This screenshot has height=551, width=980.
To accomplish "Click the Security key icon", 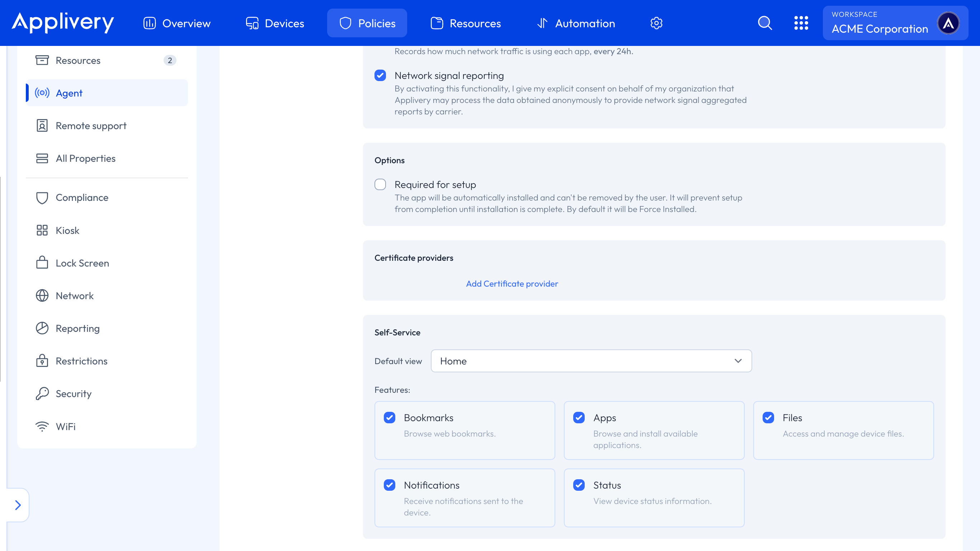I will tap(42, 394).
